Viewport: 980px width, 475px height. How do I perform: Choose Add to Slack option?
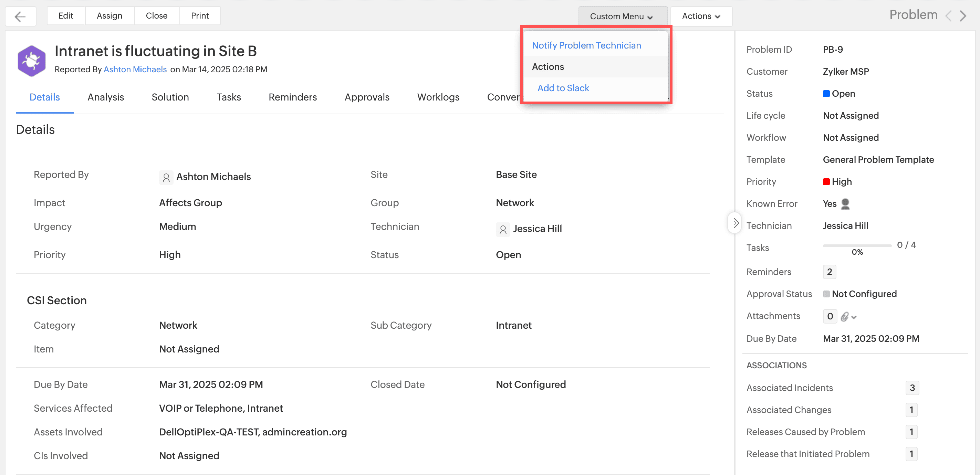pos(563,88)
